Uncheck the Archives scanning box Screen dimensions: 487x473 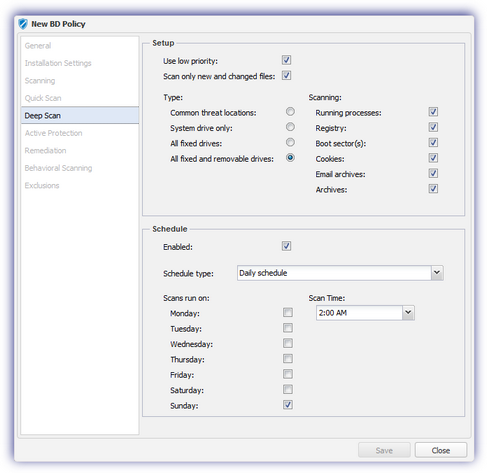[433, 189]
